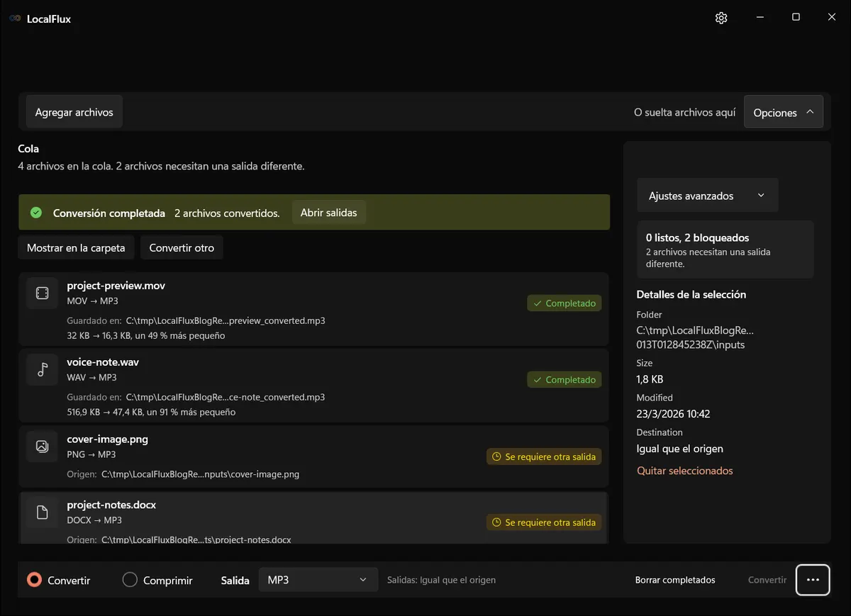Select the cover-image.png file name
The height and width of the screenshot is (616, 851).
coord(107,439)
